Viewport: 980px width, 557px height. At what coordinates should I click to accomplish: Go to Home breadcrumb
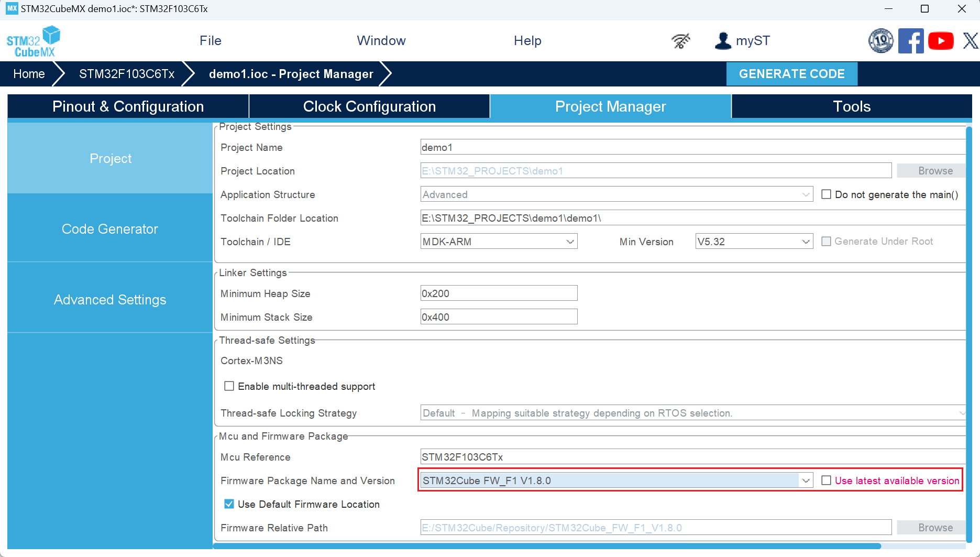[x=29, y=74]
